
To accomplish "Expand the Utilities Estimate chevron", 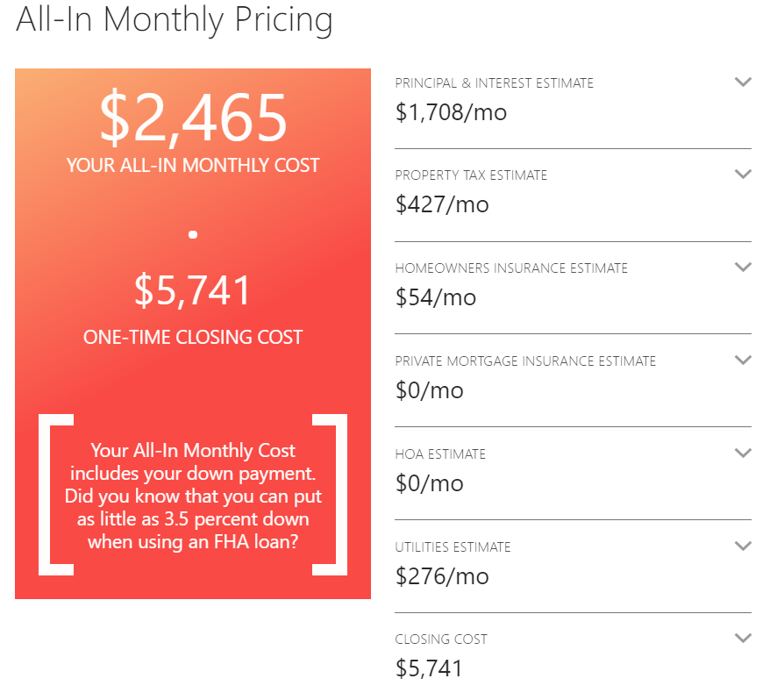I will (743, 546).
